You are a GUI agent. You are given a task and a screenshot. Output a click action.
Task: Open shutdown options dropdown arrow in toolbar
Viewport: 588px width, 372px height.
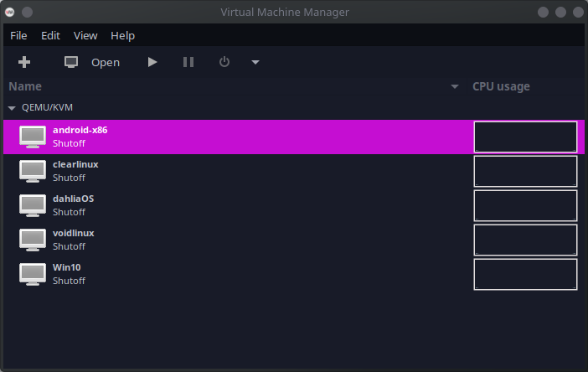255,62
